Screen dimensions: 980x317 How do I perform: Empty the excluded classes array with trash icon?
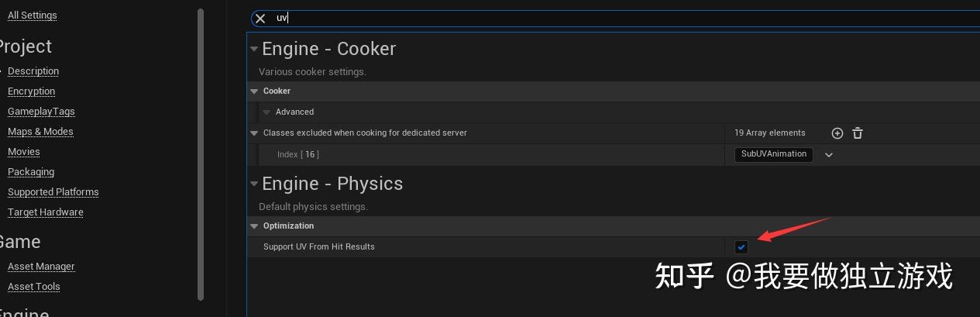click(x=858, y=133)
